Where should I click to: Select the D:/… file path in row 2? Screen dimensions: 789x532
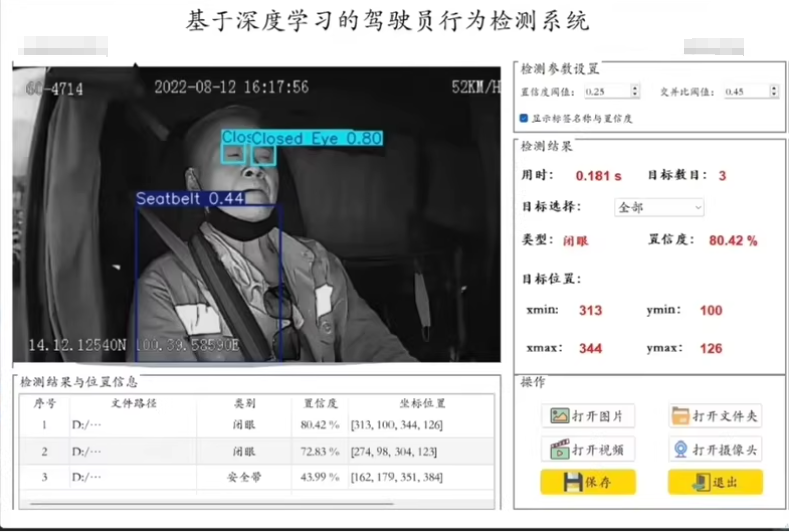(x=87, y=451)
